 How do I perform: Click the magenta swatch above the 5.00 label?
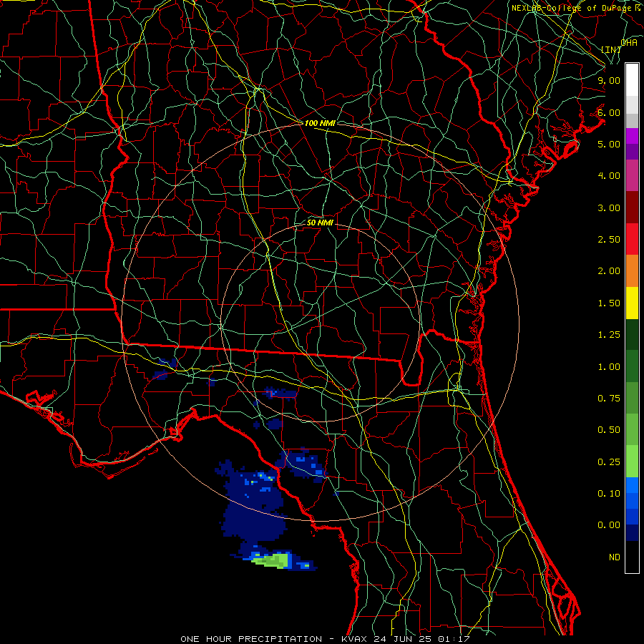tap(632, 136)
